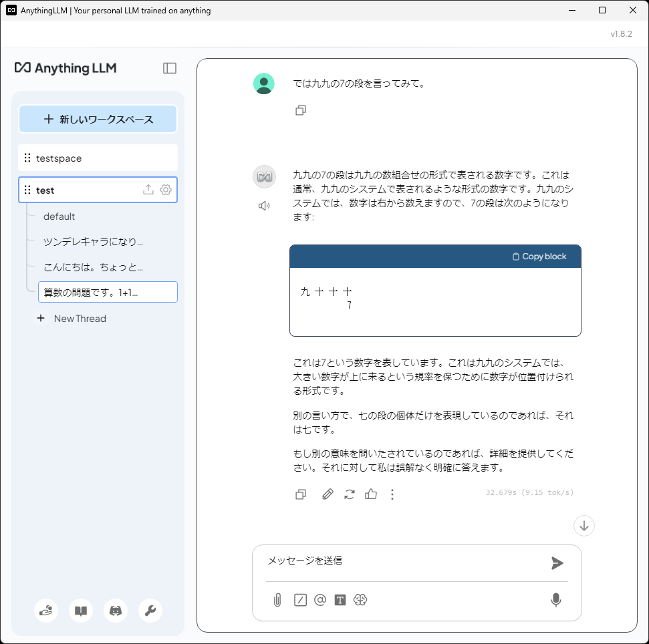Open the documentation book icon

coord(80,611)
